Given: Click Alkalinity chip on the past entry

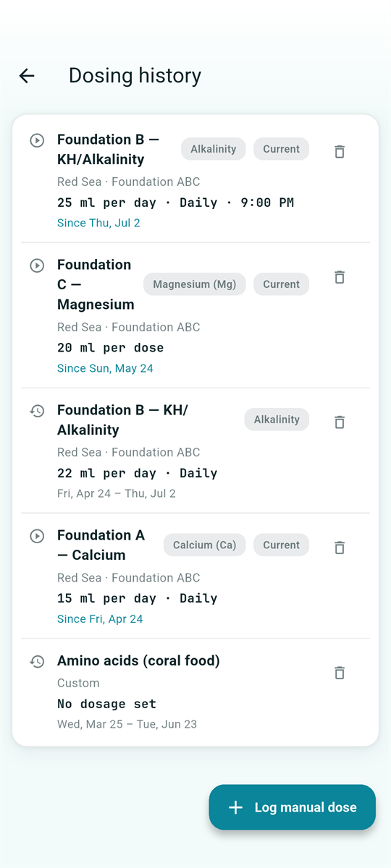Looking at the screenshot, I should coord(277,420).
